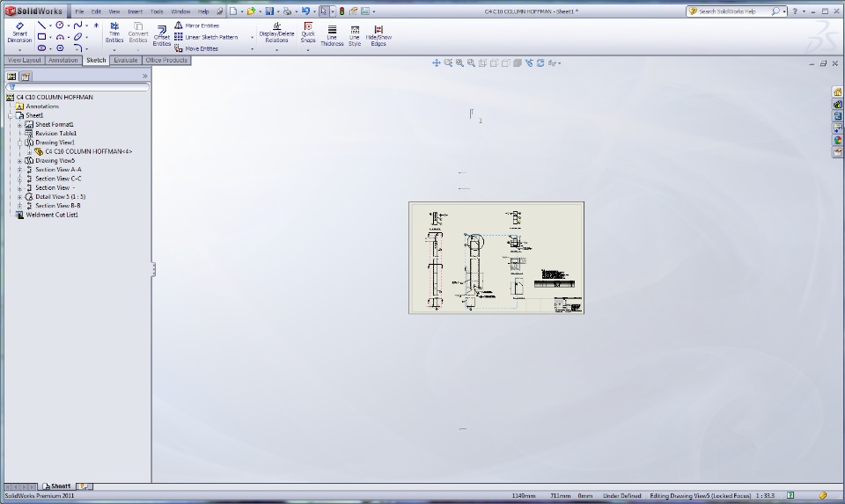The width and height of the screenshot is (845, 504).
Task: Choose the Circle sketch tool
Action: tap(60, 26)
